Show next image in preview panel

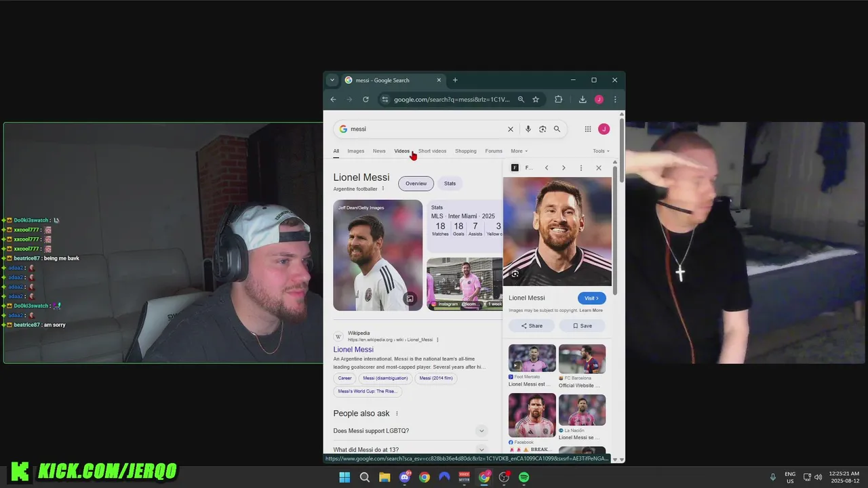coord(564,167)
